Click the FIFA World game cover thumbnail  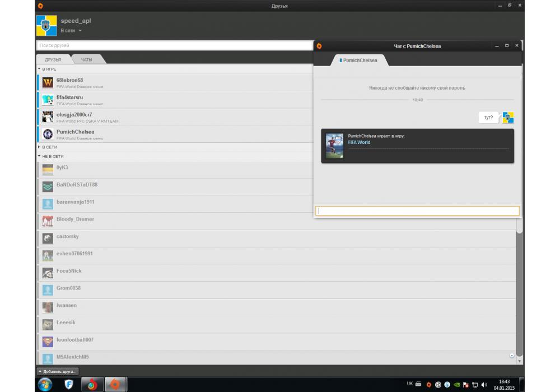point(335,146)
